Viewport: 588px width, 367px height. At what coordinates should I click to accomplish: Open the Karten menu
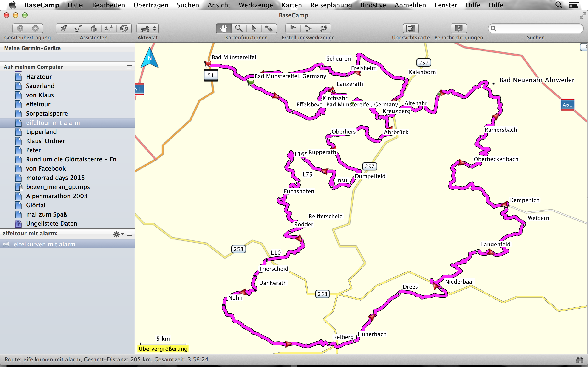[x=291, y=5]
